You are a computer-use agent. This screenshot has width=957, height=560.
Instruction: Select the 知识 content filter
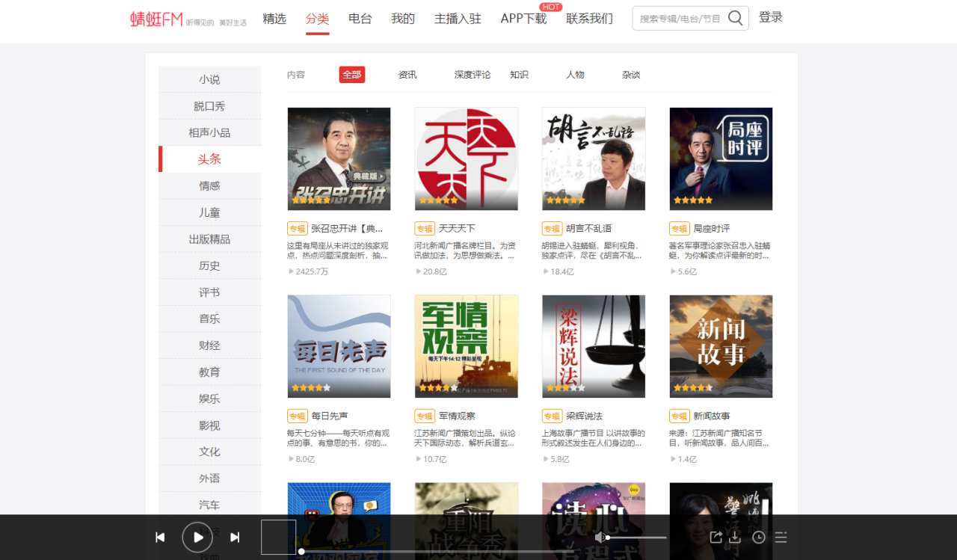click(x=519, y=75)
